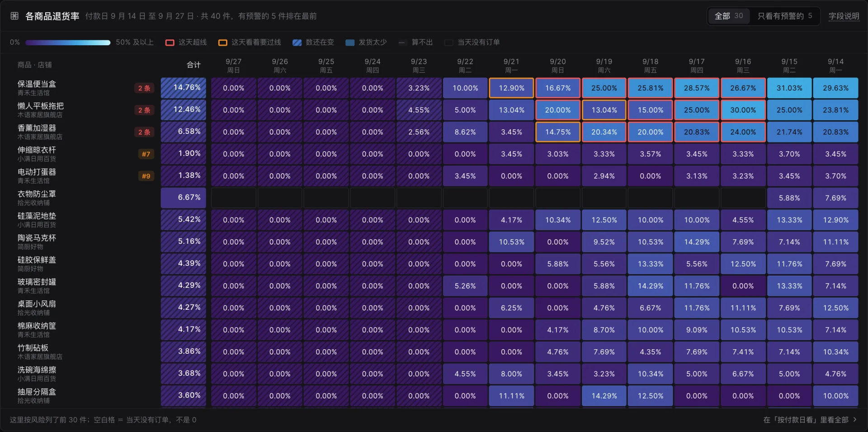Click the 2 条 badge on 懒人平板拖把

[144, 110]
